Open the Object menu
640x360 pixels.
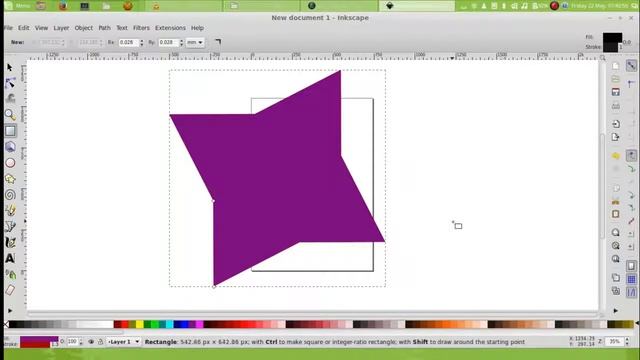coord(84,28)
